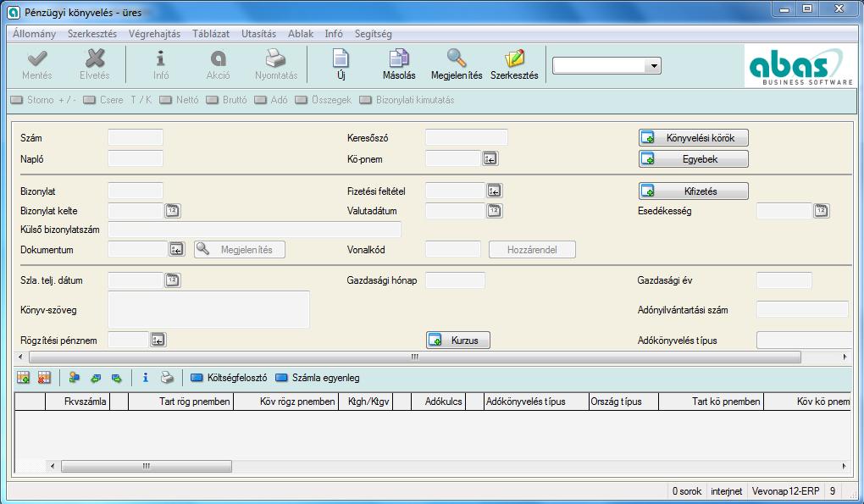This screenshot has width=864, height=504.
Task: Click the Ktgh/Ktgv column header
Action: (366, 402)
